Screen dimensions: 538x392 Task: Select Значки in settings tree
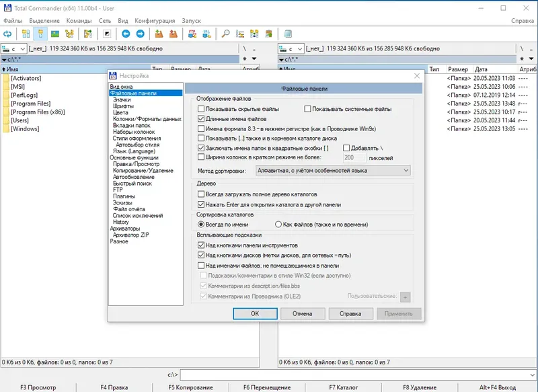click(x=122, y=100)
